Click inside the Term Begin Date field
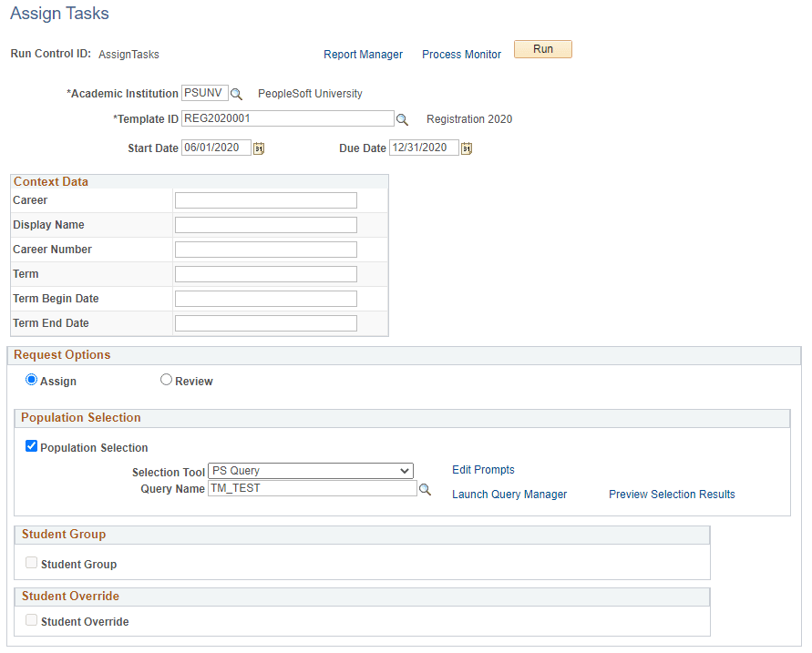The height and width of the screenshot is (653, 812). tap(265, 298)
